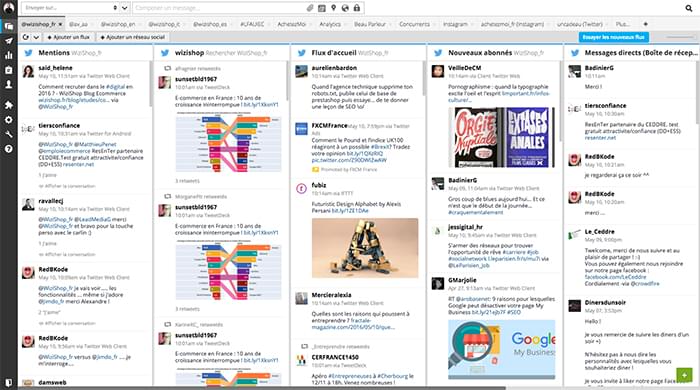Click the Messages directs column scrollbar

click(697, 93)
